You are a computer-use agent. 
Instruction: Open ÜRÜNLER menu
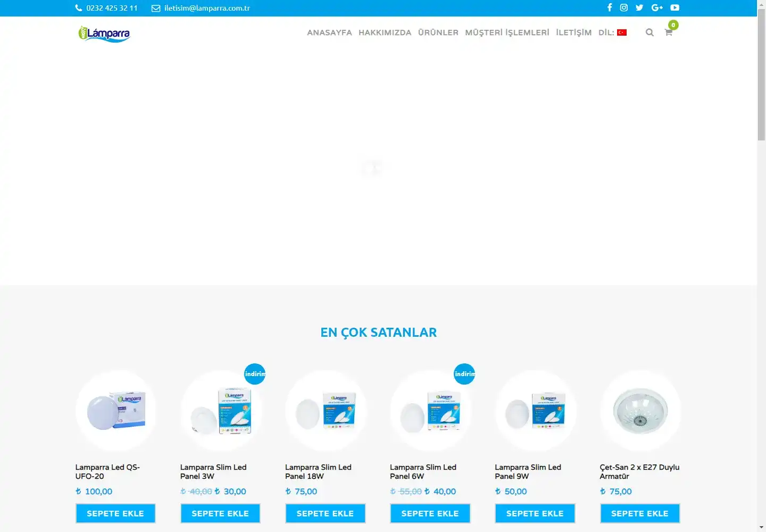[x=438, y=32]
